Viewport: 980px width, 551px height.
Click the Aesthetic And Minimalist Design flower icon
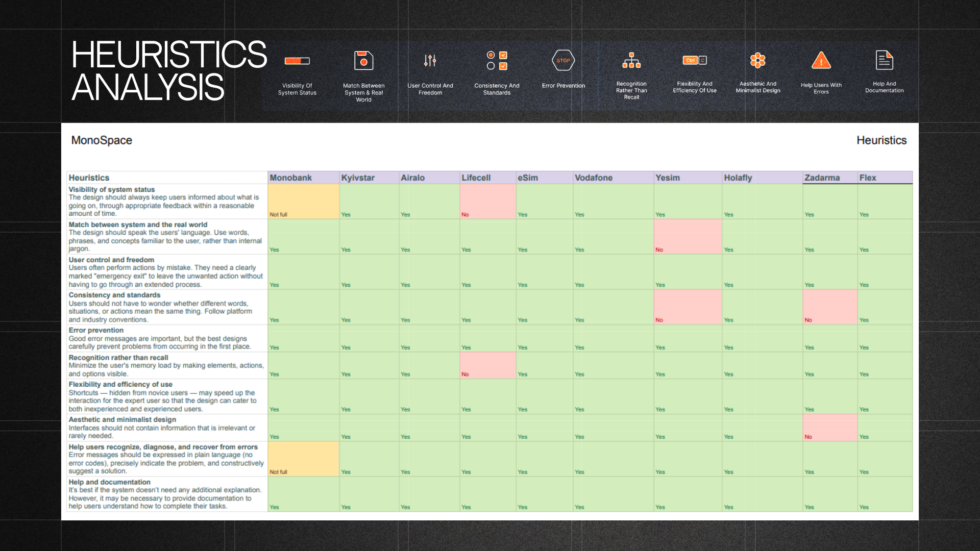[757, 60]
